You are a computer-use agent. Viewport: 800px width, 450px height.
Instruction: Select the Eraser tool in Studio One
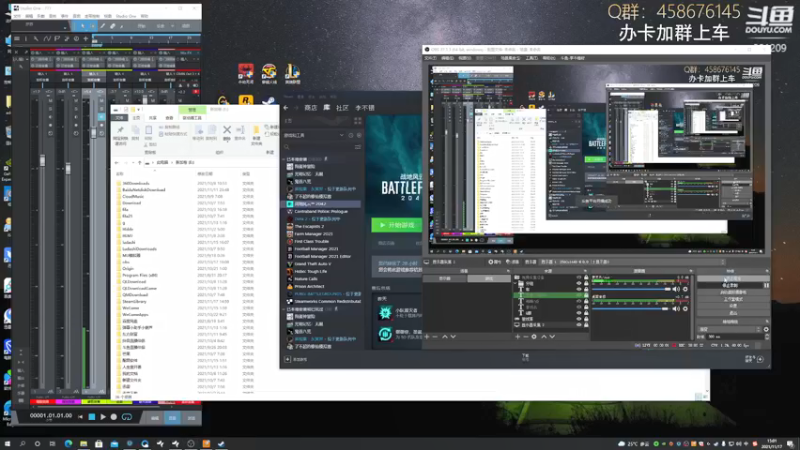point(113,26)
